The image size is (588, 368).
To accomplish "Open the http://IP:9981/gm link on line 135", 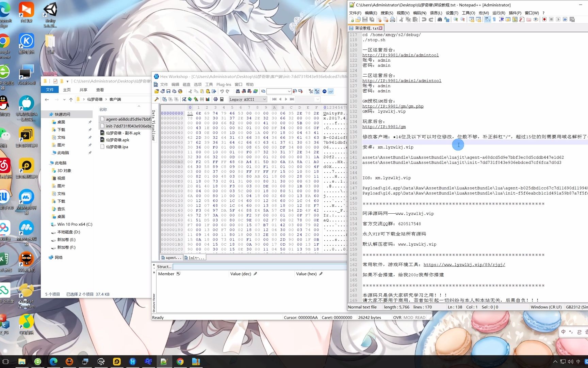I will 384,127.
